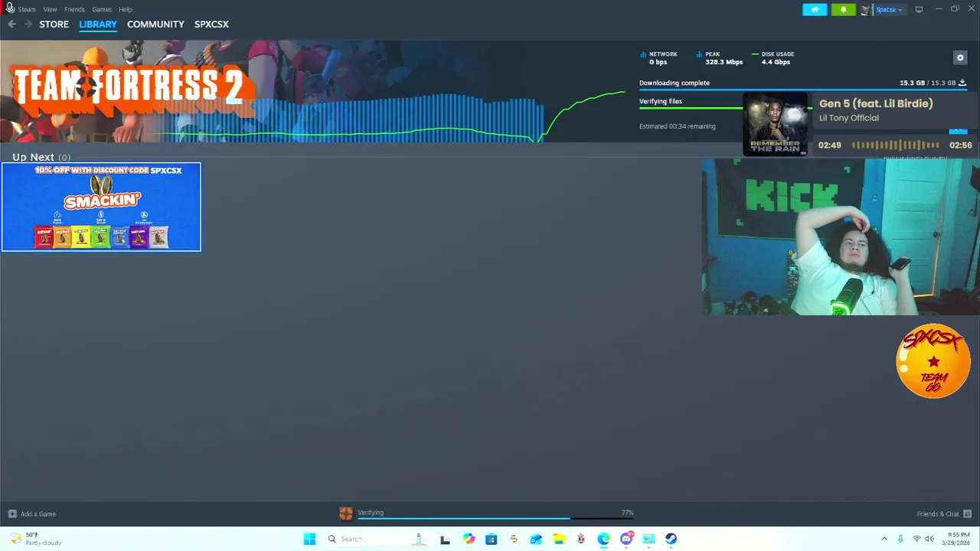Open the Help menu

(126, 9)
